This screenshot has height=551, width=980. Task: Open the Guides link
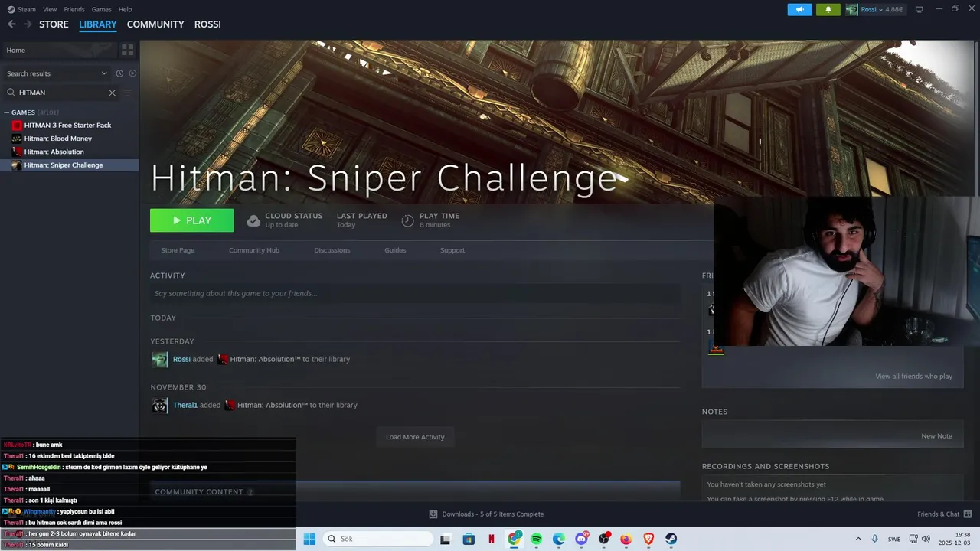[395, 250]
